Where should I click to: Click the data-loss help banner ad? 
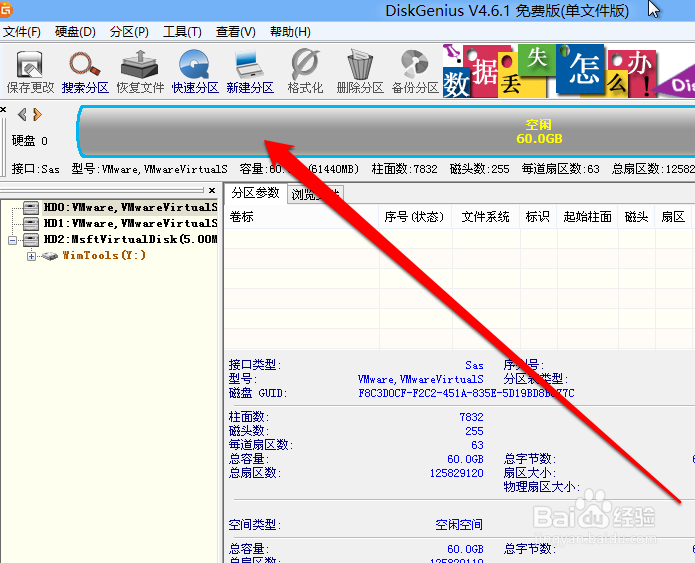click(x=569, y=71)
